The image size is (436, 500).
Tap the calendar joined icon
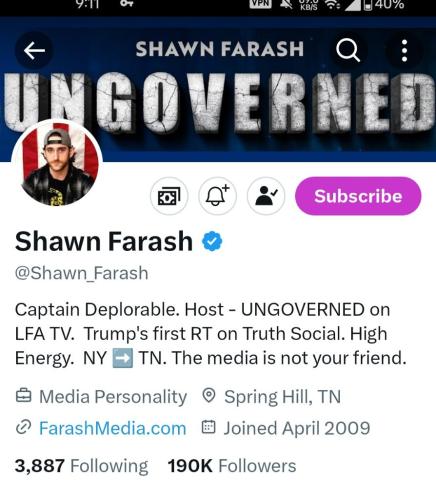point(209,428)
